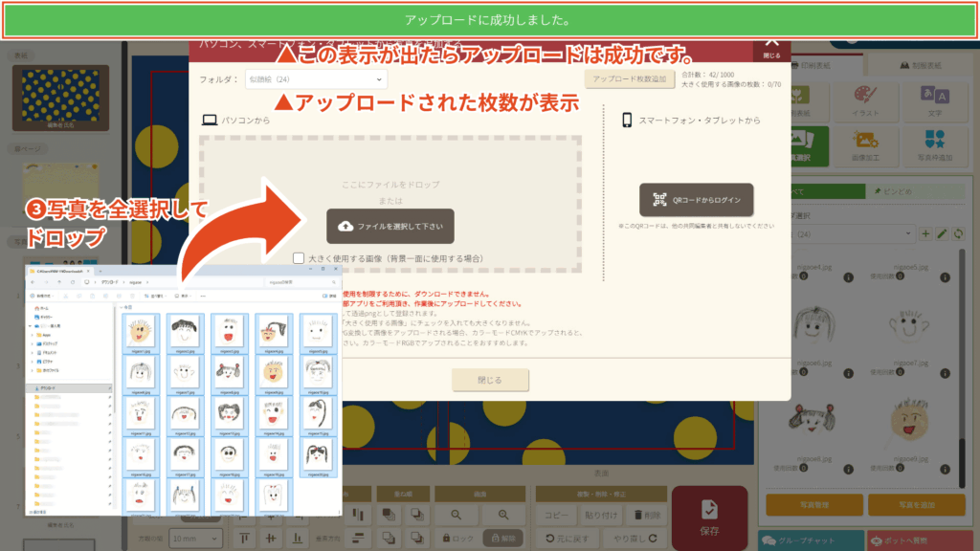Click the 削除 trash icon button

coord(644,516)
